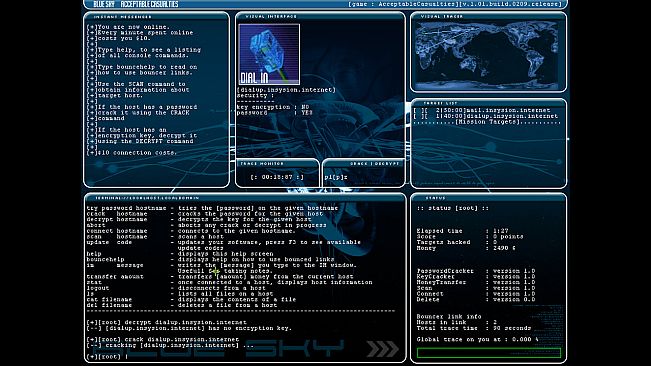Click the DIAL IN host image
This screenshot has width=651, height=366.
[269, 54]
